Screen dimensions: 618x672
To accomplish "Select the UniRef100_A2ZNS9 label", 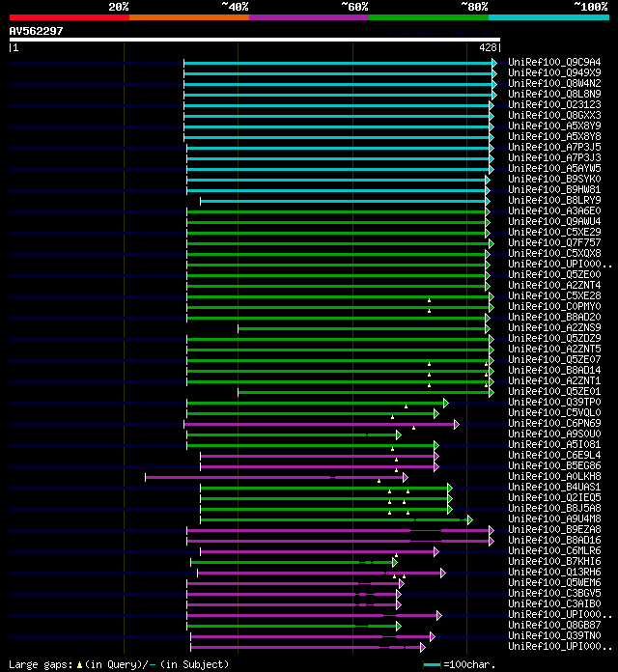I will tap(554, 327).
